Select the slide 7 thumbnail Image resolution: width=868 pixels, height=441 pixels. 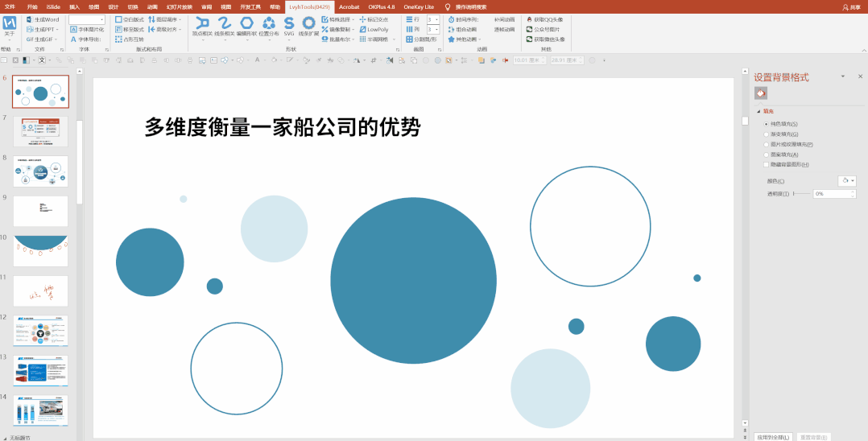click(40, 132)
